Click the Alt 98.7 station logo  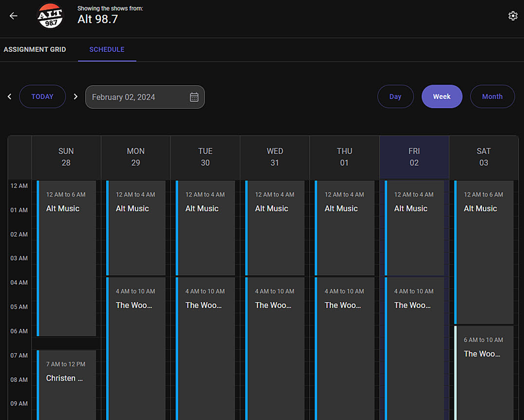[x=50, y=16]
